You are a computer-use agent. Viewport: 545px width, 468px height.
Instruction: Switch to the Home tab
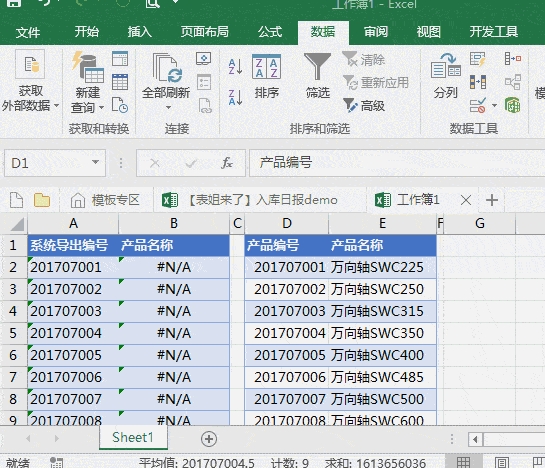(x=87, y=32)
